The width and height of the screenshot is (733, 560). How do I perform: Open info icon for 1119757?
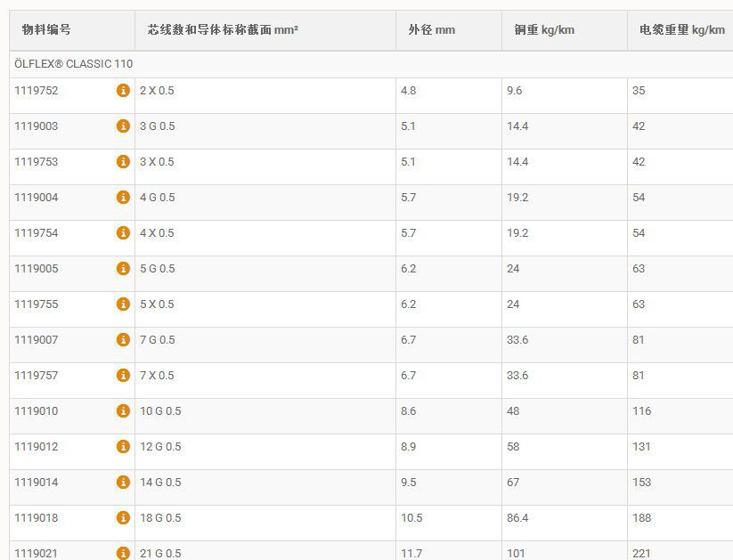click(x=123, y=376)
